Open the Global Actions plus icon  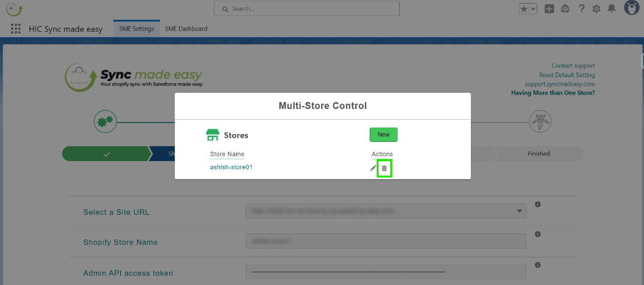(549, 9)
